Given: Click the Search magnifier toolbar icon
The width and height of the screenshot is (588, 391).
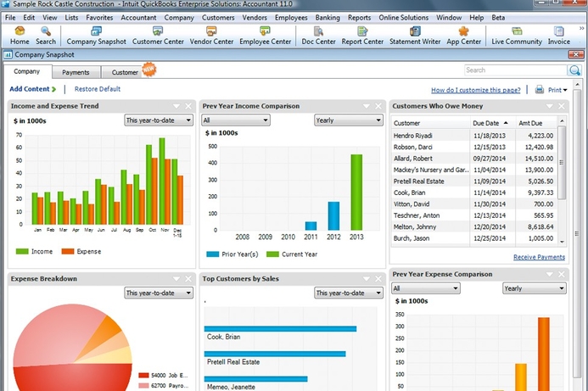Looking at the screenshot, I should [x=46, y=36].
